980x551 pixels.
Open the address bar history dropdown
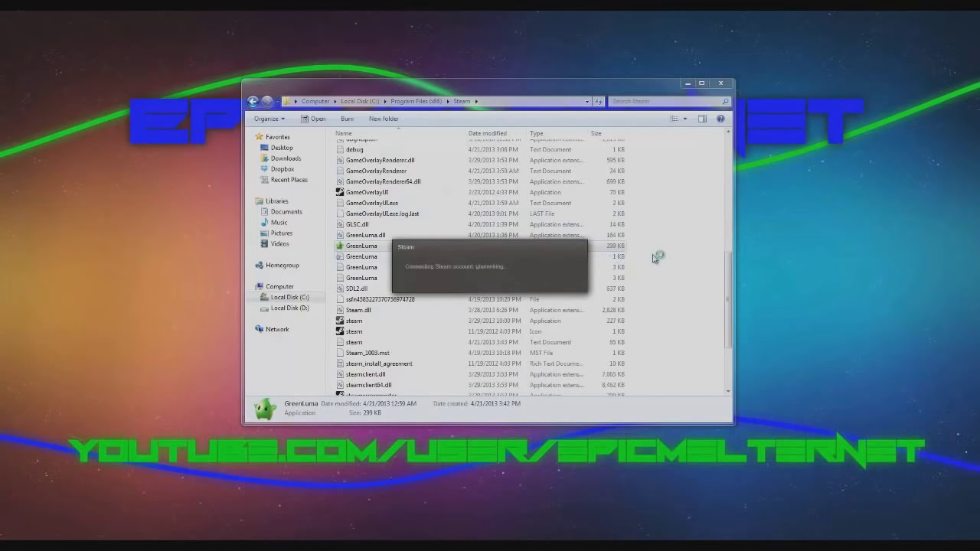tap(587, 101)
